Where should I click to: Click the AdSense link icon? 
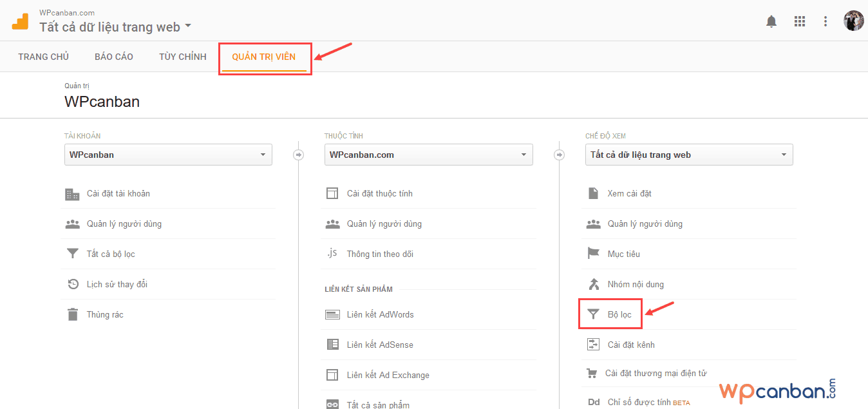(332, 345)
